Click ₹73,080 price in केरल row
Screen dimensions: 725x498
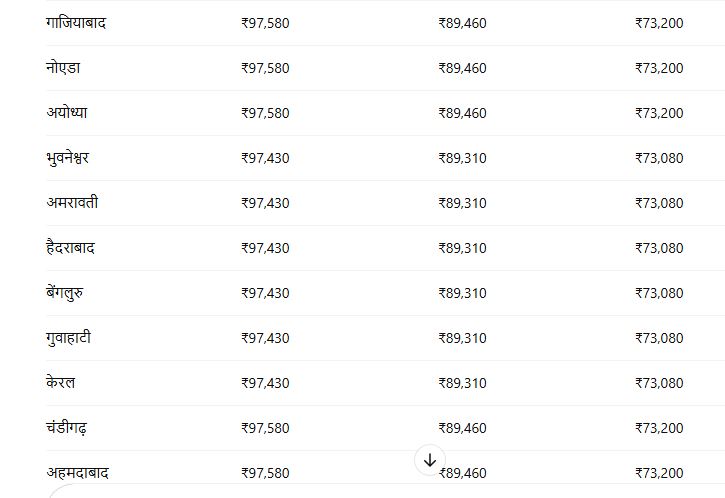[x=659, y=383]
